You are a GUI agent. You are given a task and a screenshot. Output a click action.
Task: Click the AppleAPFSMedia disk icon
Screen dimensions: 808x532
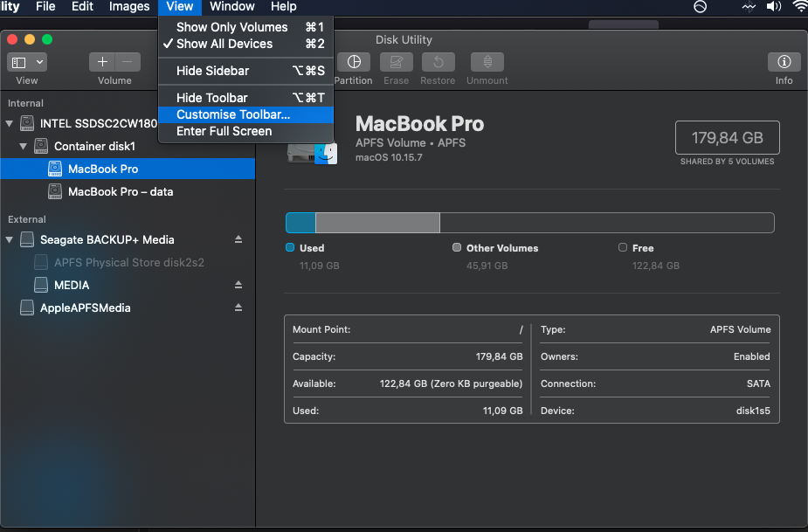point(27,307)
